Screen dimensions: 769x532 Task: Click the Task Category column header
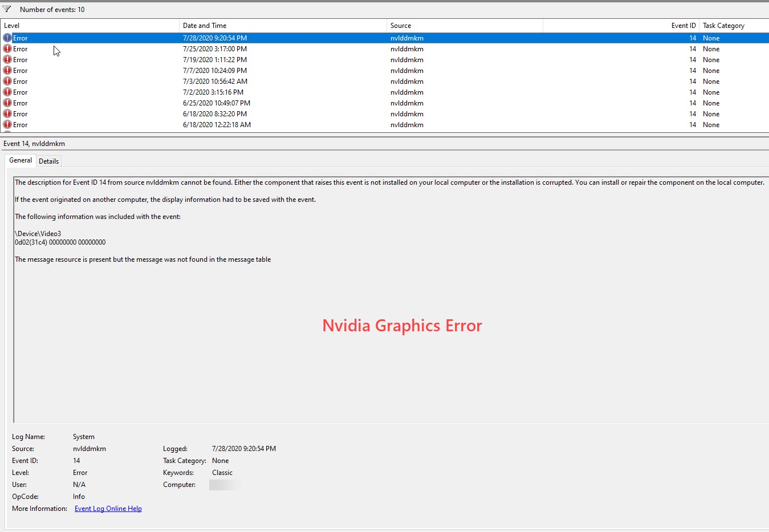click(734, 26)
